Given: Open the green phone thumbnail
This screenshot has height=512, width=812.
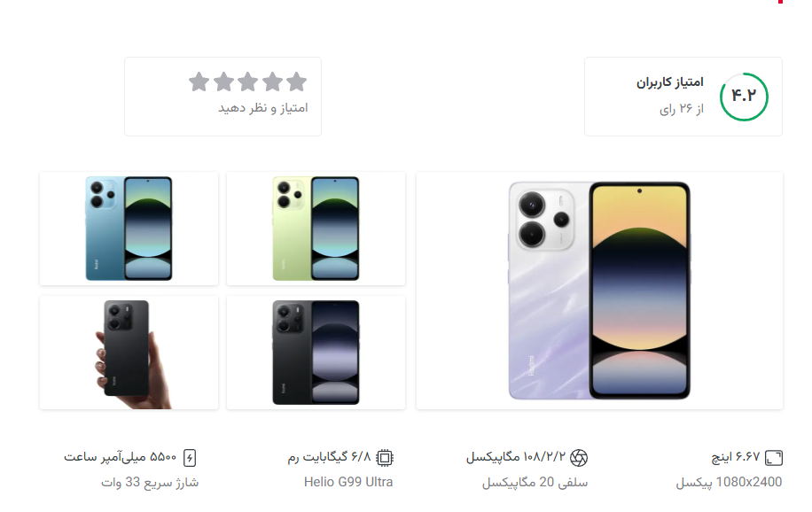Looking at the screenshot, I should pyautogui.click(x=316, y=229).
